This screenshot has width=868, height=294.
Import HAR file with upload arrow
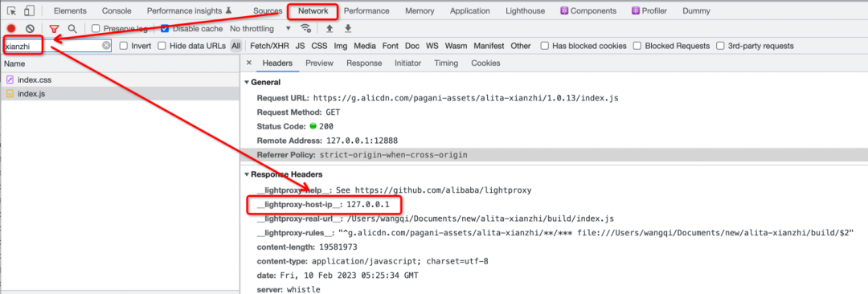(330, 29)
